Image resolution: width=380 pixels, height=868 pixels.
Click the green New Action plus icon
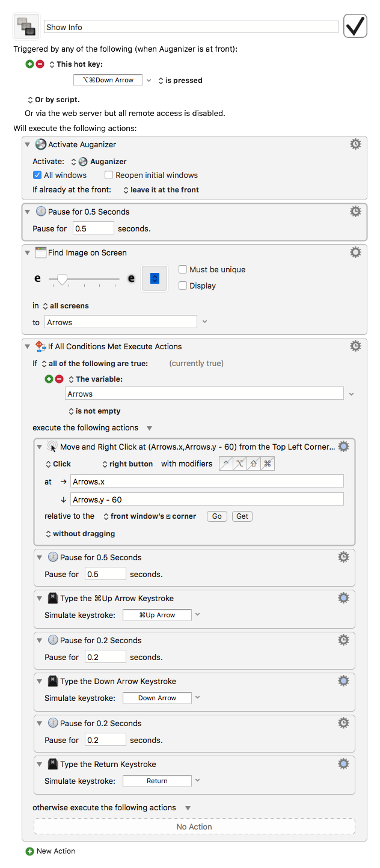(x=30, y=851)
